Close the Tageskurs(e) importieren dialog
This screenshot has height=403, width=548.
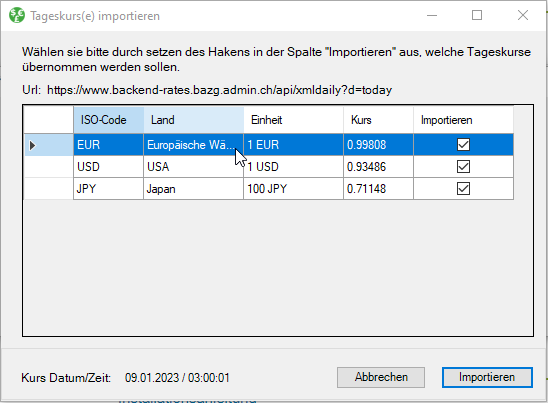click(x=523, y=15)
